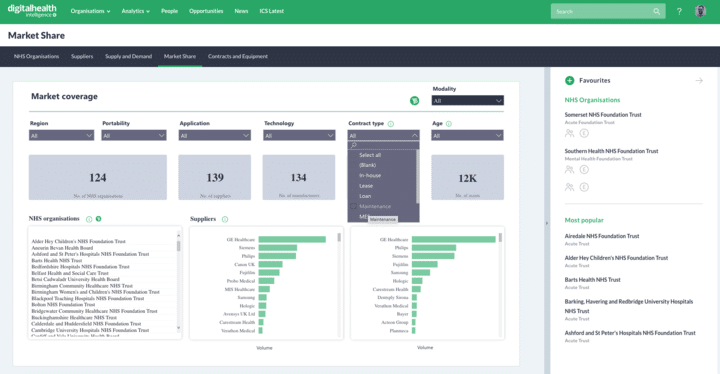The image size is (720, 374).
Task: Open Ashford and St Peter's popular link
Action: click(x=630, y=333)
